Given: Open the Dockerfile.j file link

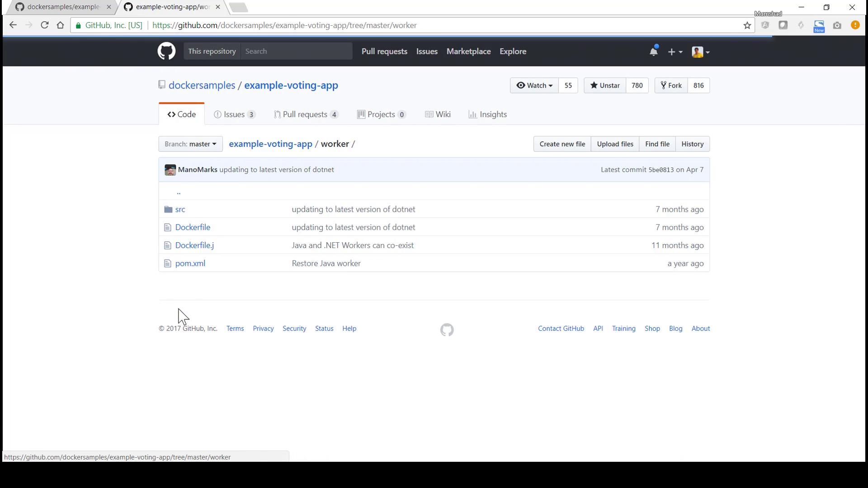Looking at the screenshot, I should [x=194, y=245].
